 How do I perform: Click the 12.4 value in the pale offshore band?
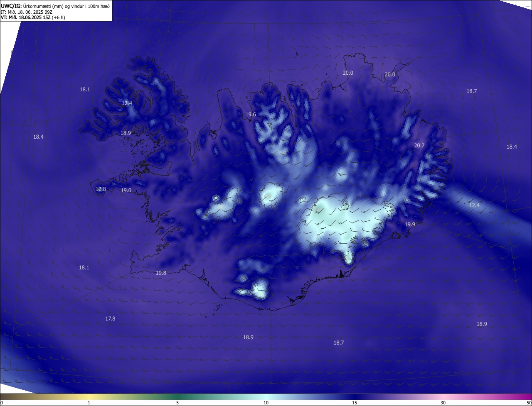click(x=474, y=205)
